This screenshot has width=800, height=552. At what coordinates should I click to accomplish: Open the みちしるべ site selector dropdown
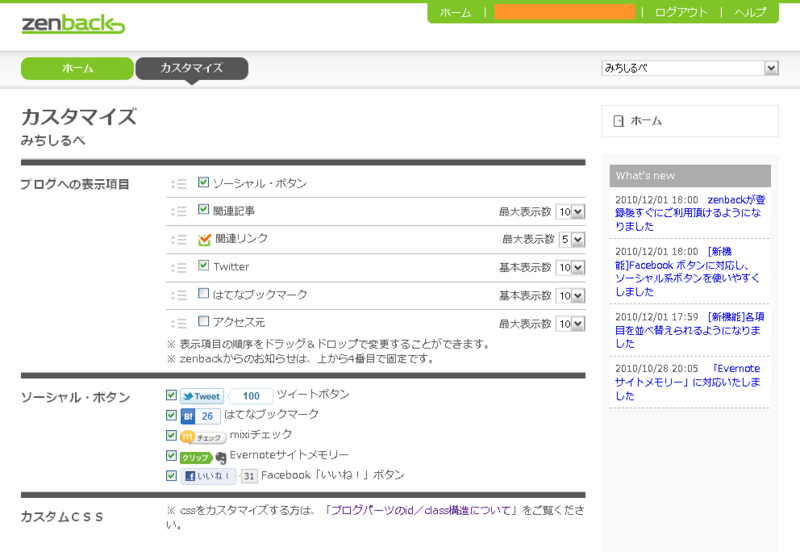[690, 68]
